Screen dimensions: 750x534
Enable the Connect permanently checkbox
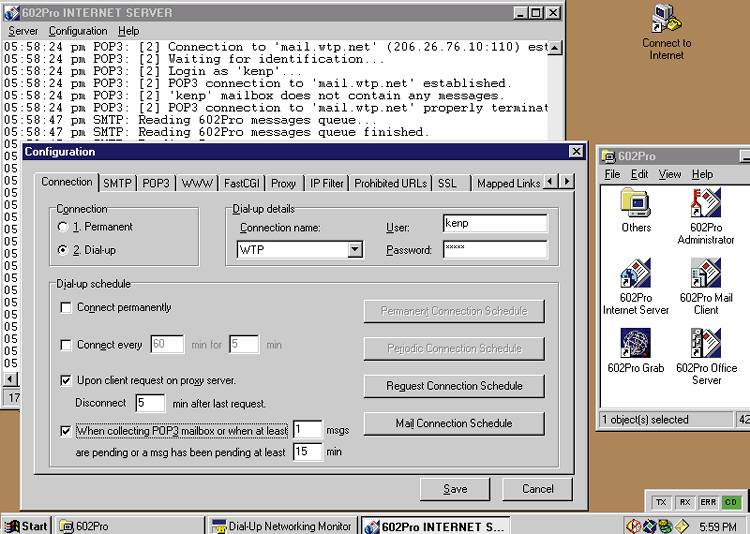pyautogui.click(x=66, y=307)
